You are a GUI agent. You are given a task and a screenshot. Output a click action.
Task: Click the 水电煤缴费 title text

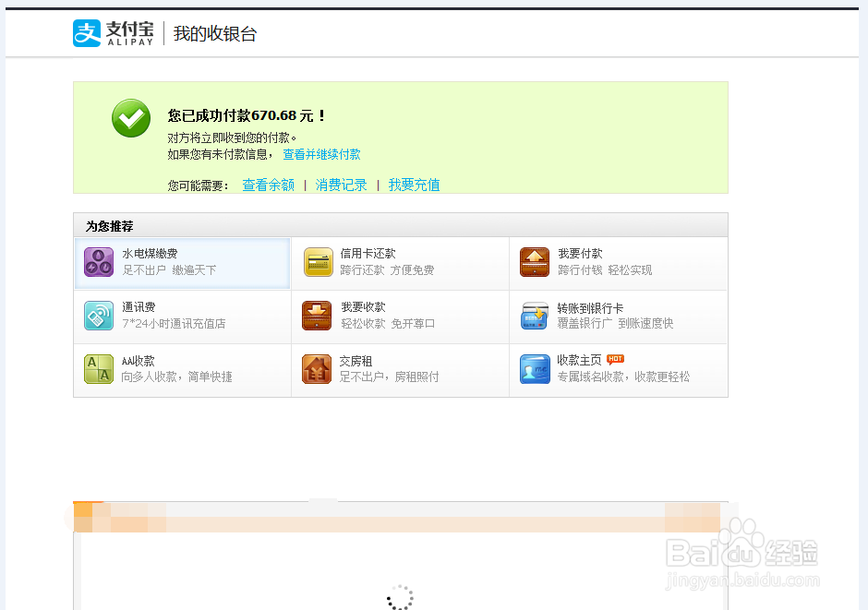[150, 253]
